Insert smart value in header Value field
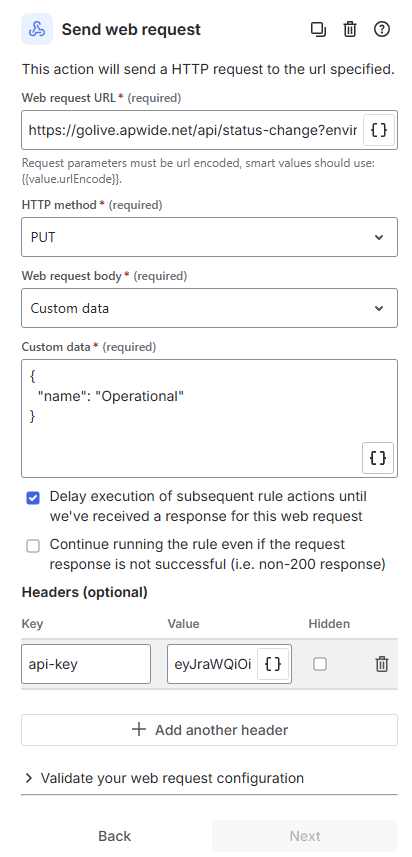 [x=273, y=664]
